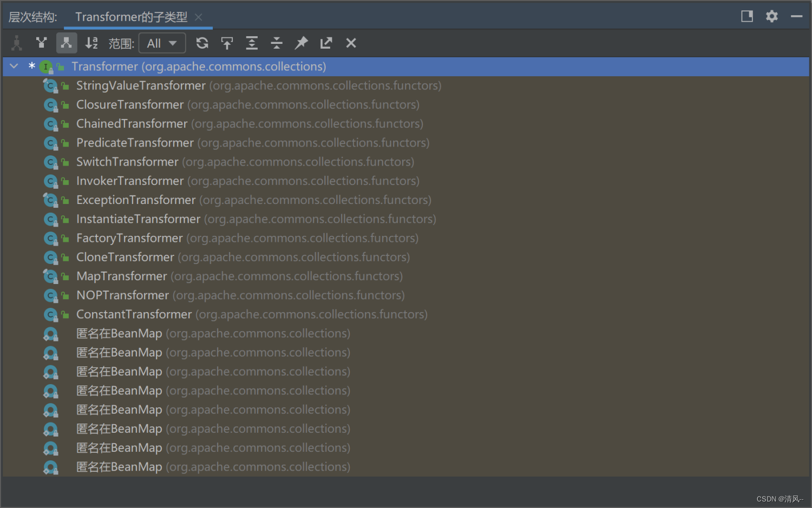
Task: Open the scope dropdown set to All
Action: point(162,43)
